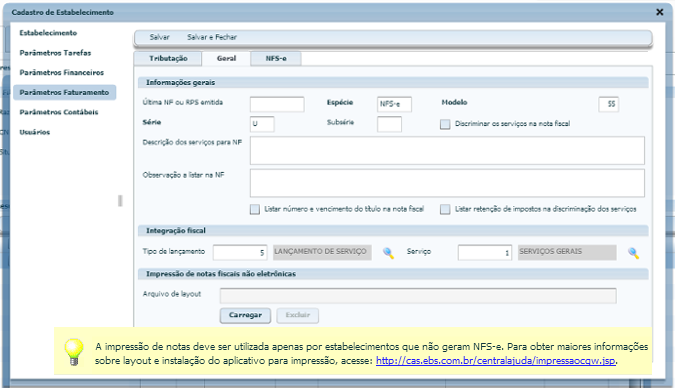Click the Modelo field

coord(609,104)
